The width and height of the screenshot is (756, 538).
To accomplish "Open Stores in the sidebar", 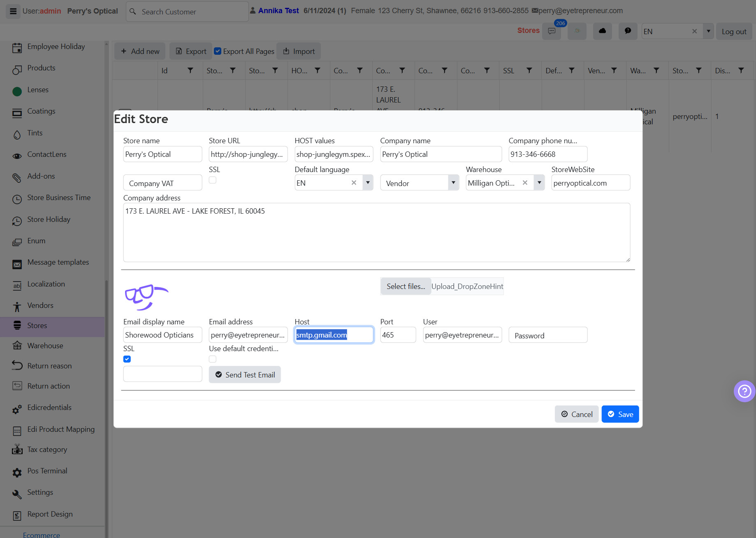I will point(52,326).
